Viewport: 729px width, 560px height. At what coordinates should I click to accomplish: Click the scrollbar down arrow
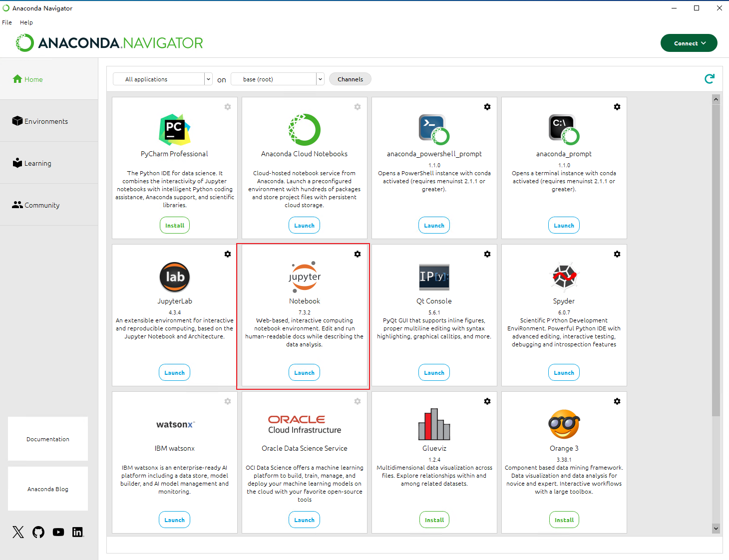[716, 529]
